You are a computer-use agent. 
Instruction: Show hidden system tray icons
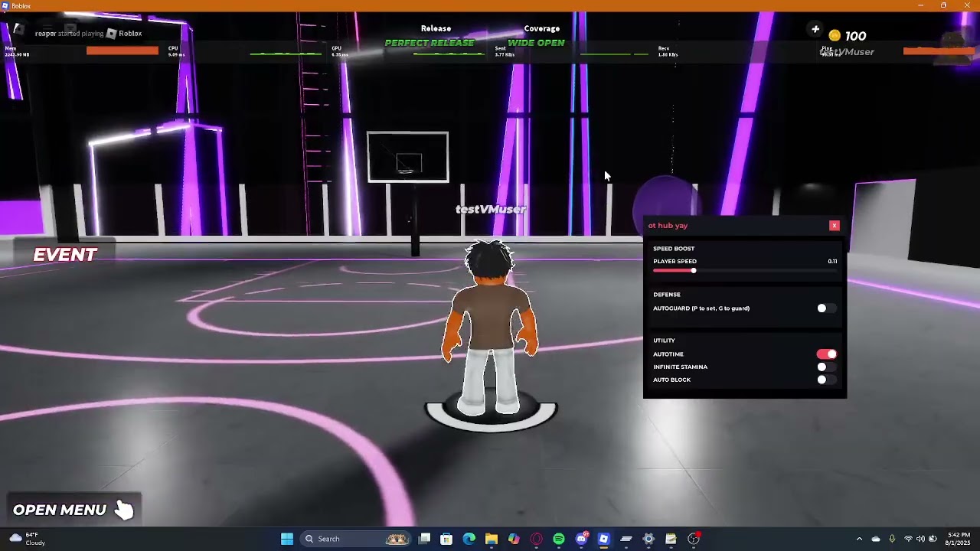(859, 539)
